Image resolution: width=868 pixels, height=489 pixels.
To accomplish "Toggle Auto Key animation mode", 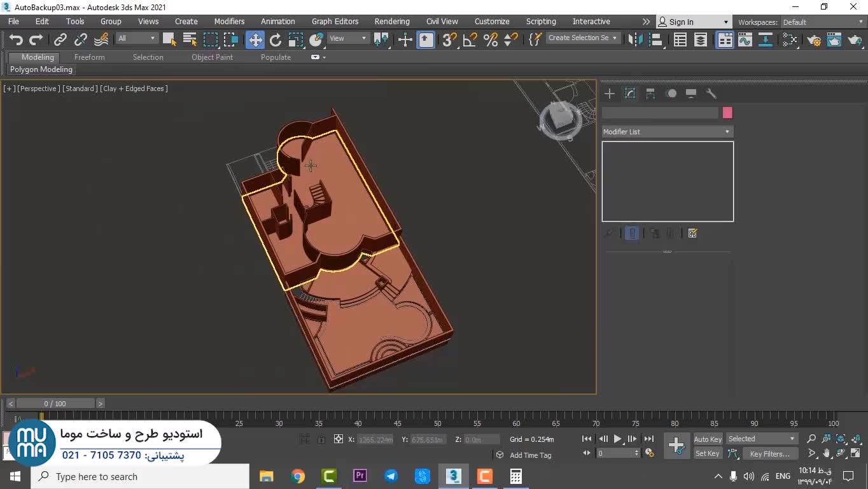I will click(x=707, y=439).
